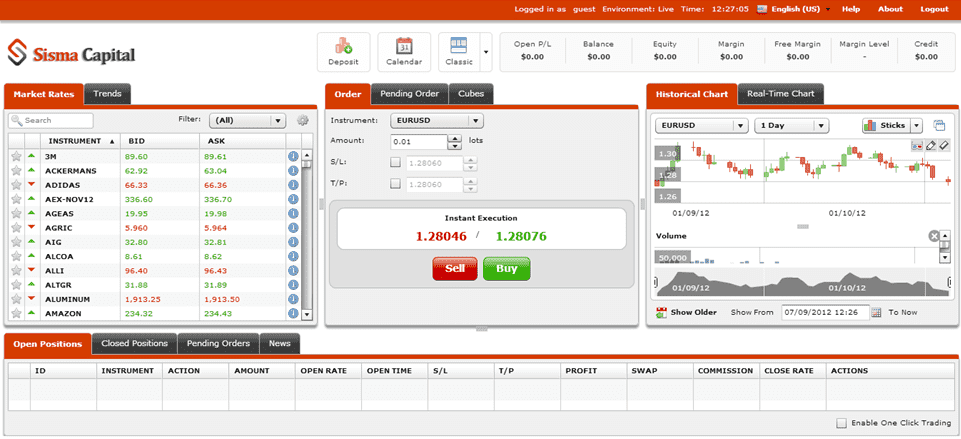Viewport: 961px width, 439px height.
Task: Enable T/P checkbox
Action: tap(395, 183)
